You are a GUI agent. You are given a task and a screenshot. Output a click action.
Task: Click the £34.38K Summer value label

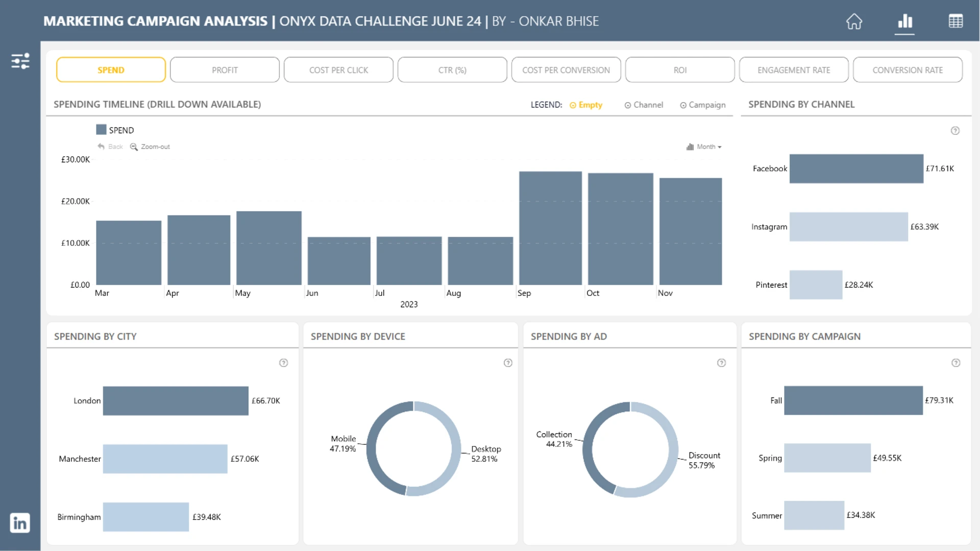pos(861,515)
